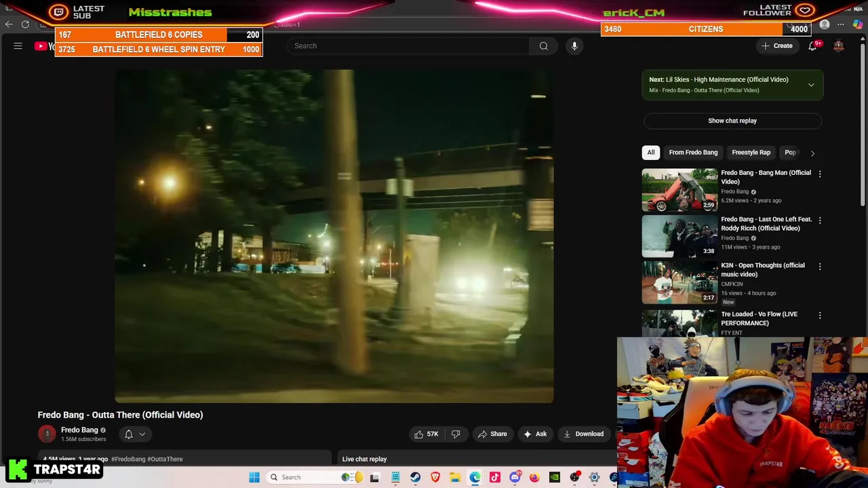Screen dimensions: 868x488
Task: Select the Pop chip
Action: click(790, 152)
